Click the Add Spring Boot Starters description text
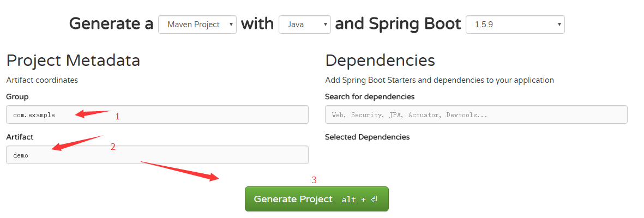The image size is (644, 218). click(x=440, y=80)
